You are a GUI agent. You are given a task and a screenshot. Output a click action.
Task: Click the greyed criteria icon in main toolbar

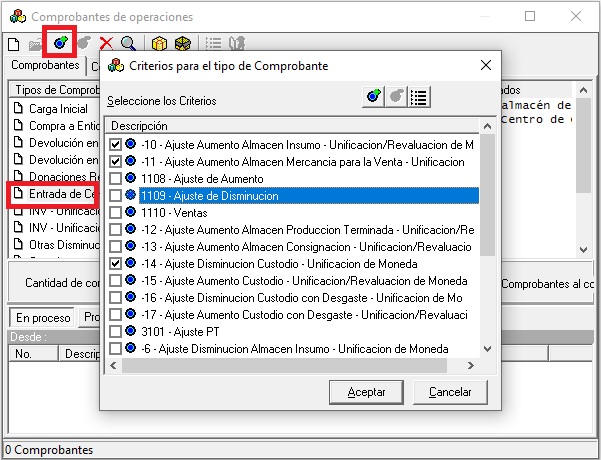tap(84, 43)
